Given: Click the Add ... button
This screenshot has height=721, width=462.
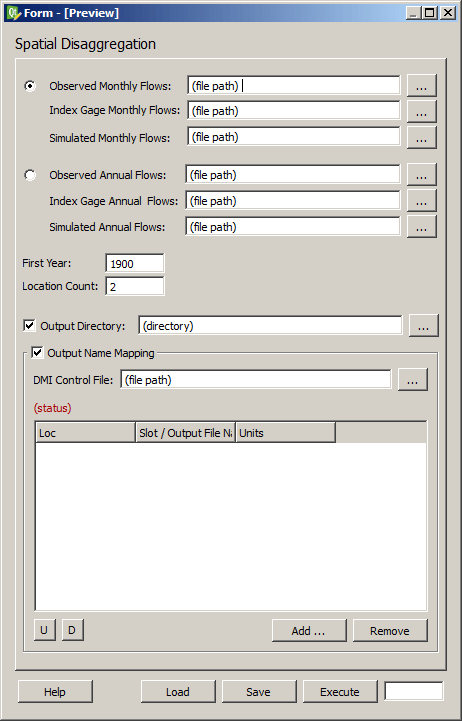Looking at the screenshot, I should 309,631.
